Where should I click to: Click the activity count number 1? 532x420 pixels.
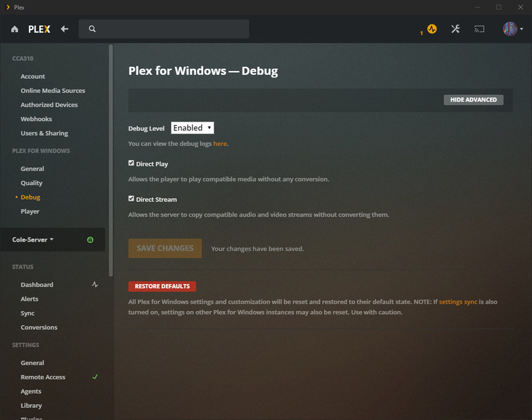pos(422,33)
